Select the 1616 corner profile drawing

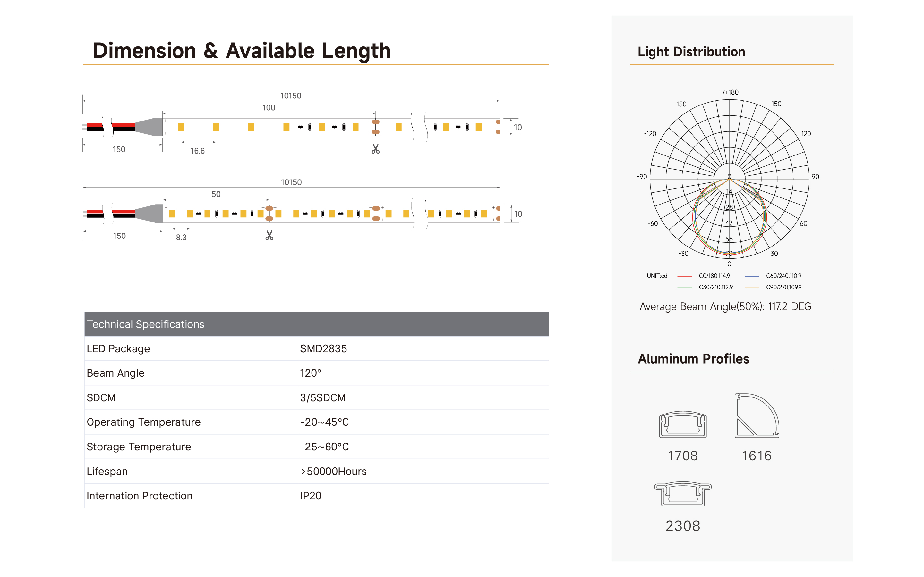point(757,415)
